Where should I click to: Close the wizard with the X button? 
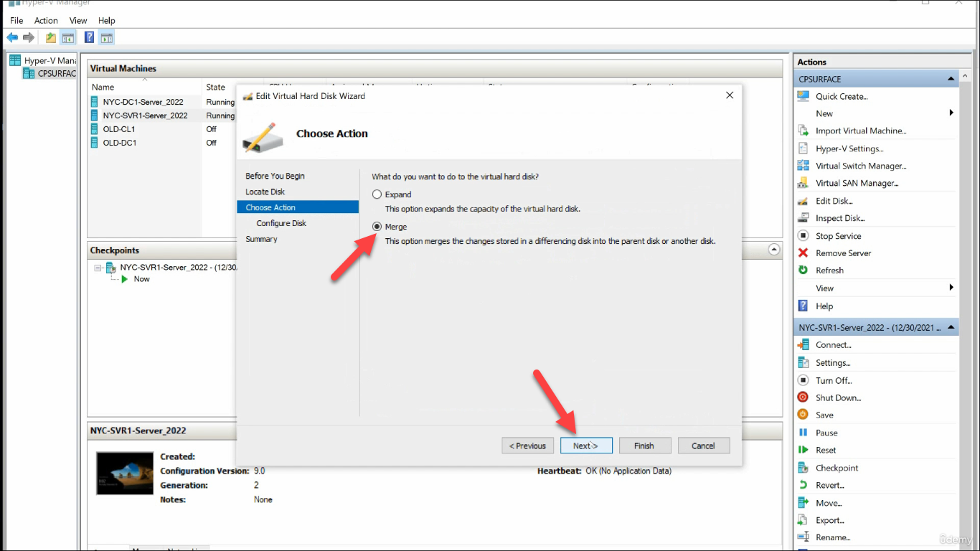pos(730,95)
